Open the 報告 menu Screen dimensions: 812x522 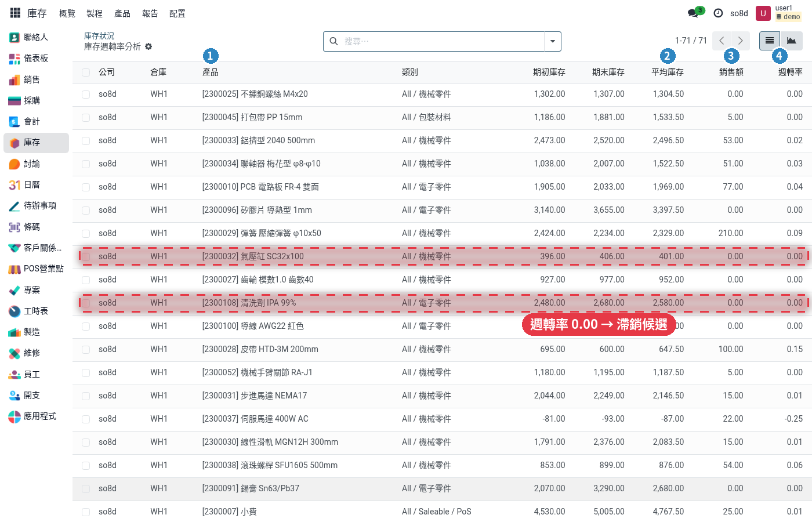(x=150, y=13)
